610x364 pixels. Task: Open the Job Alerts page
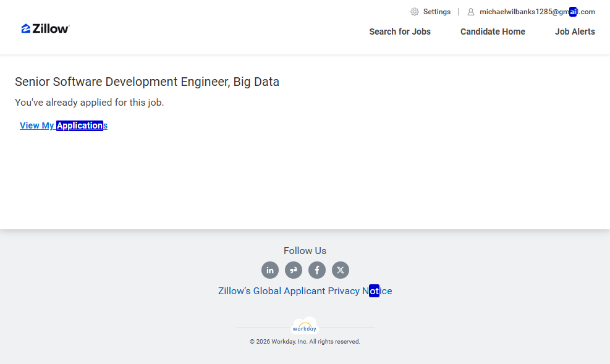pos(575,32)
